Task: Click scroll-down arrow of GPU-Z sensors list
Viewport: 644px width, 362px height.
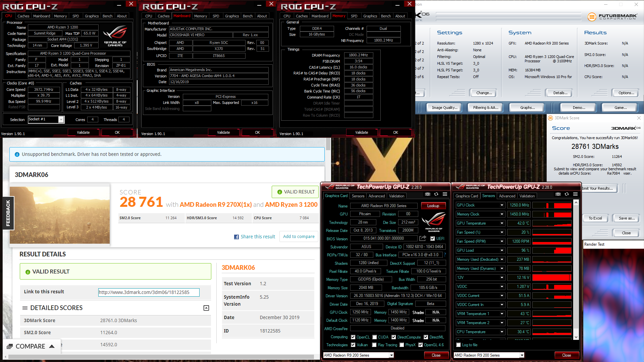Action: pos(576,337)
